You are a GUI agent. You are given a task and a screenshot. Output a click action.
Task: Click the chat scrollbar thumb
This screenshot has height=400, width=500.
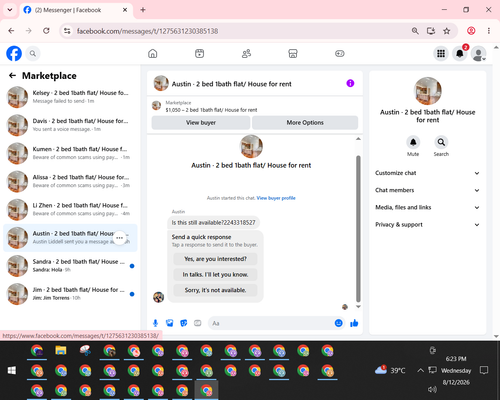(x=358, y=229)
